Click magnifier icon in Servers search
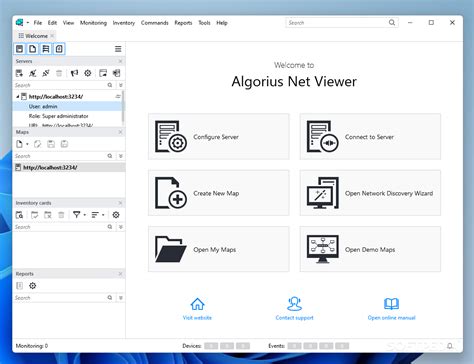The width and height of the screenshot is (474, 364). click(x=110, y=85)
